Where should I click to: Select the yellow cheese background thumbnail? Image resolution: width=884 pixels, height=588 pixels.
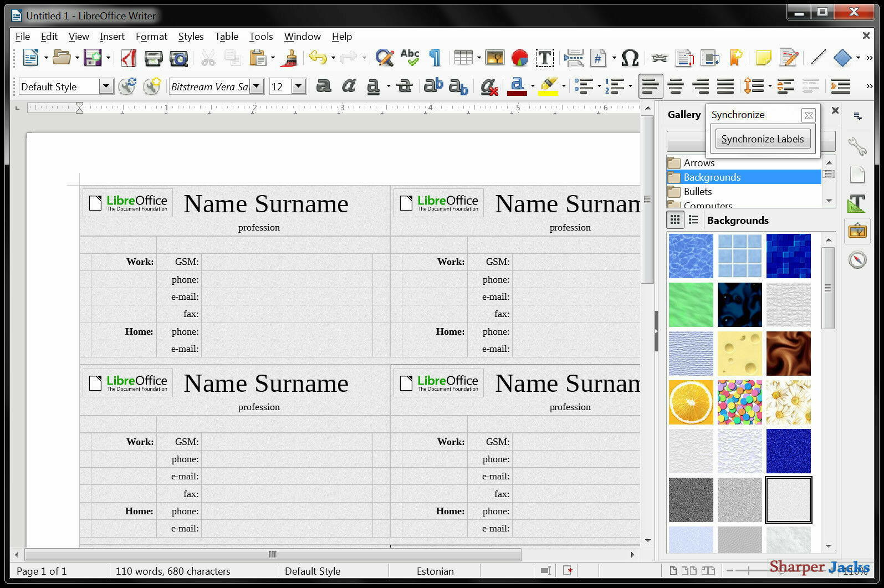(x=740, y=354)
